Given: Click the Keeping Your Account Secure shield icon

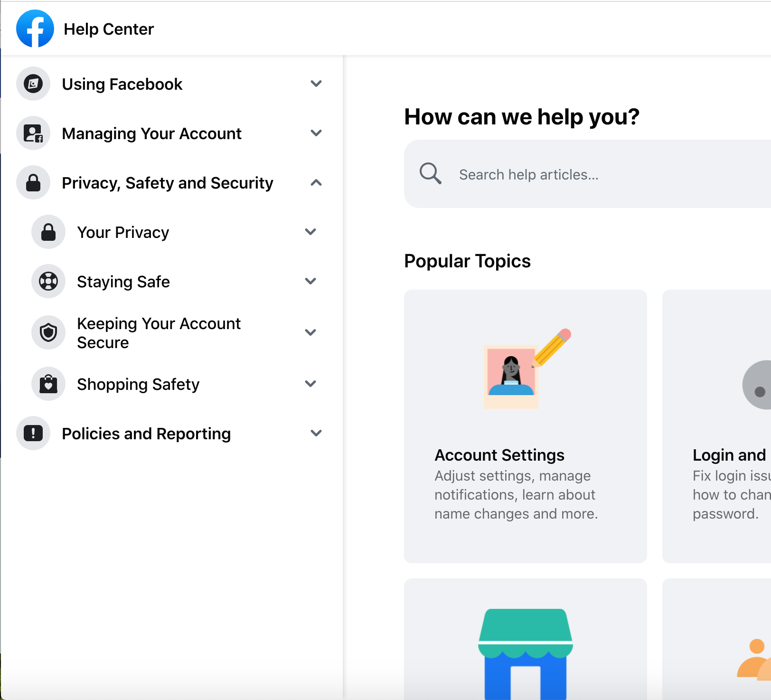Looking at the screenshot, I should (48, 332).
